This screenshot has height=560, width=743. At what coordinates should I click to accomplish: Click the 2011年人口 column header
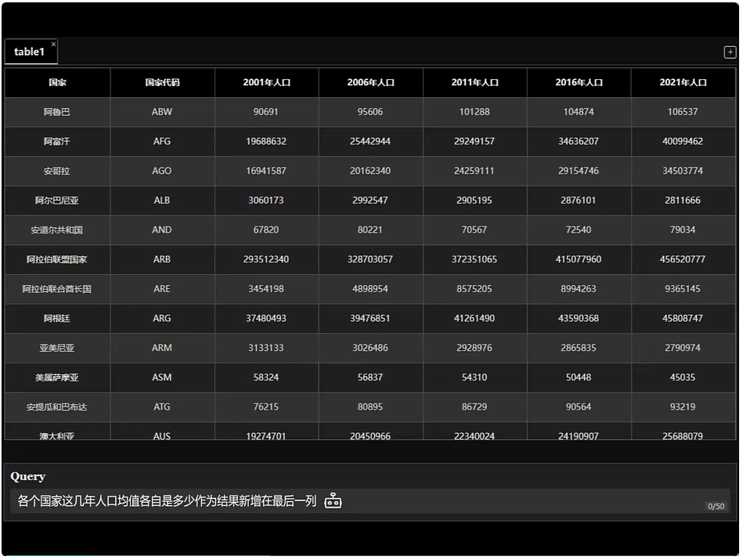(x=474, y=82)
